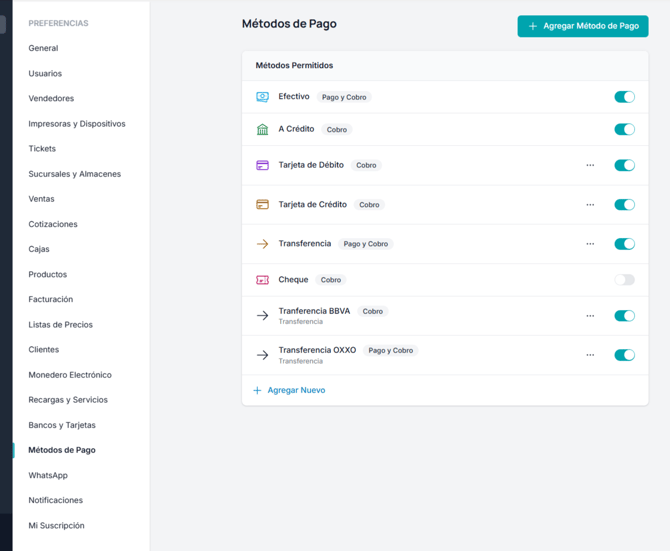The width and height of the screenshot is (670, 551).
Task: Click the Tranferencia BBVA row label
Action: click(x=314, y=311)
